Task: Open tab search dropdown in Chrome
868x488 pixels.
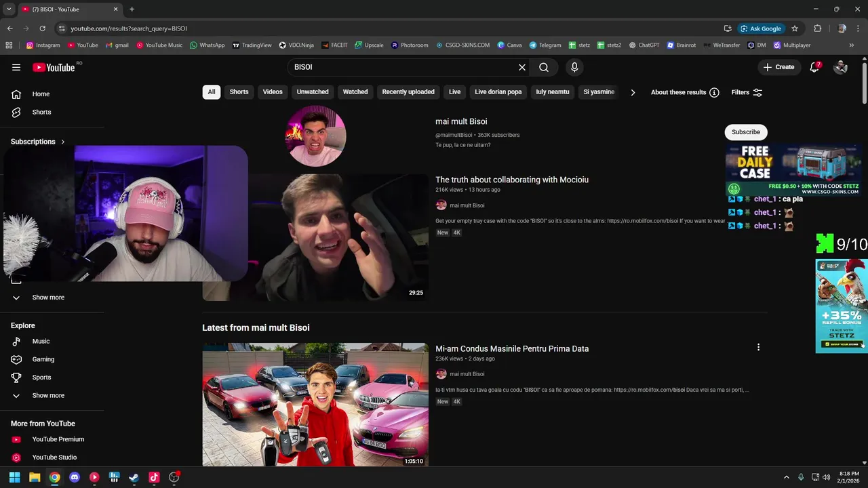Action: [9, 9]
